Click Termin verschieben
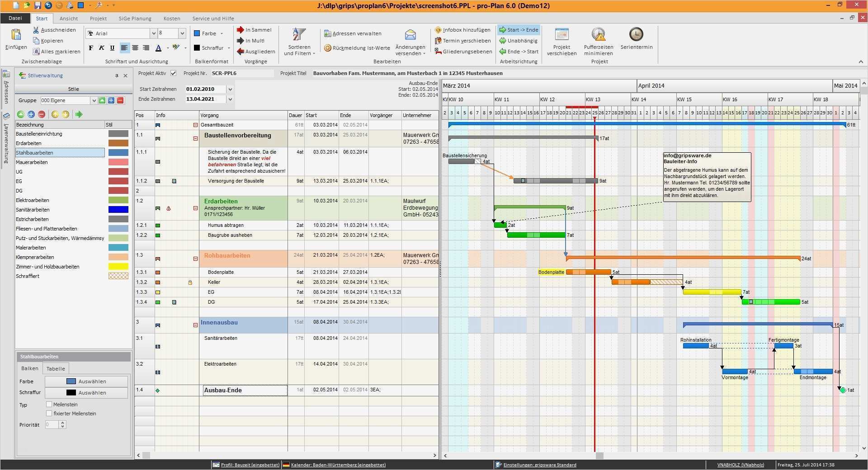Image resolution: width=868 pixels, height=470 pixels. 462,41
